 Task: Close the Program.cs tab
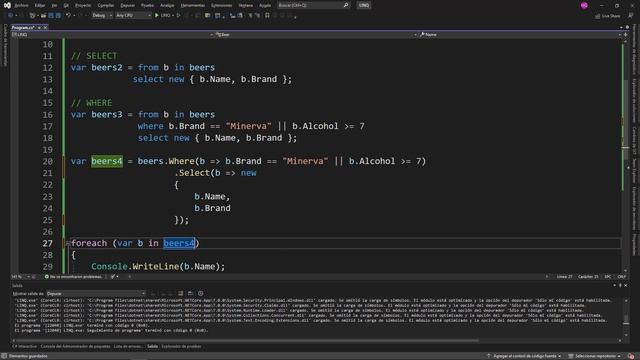point(45,27)
